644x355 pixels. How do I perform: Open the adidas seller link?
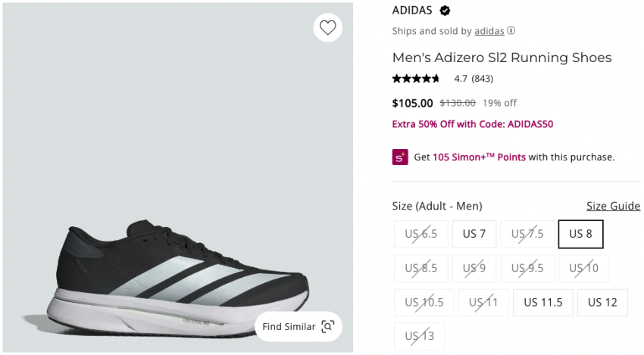pyautogui.click(x=489, y=31)
